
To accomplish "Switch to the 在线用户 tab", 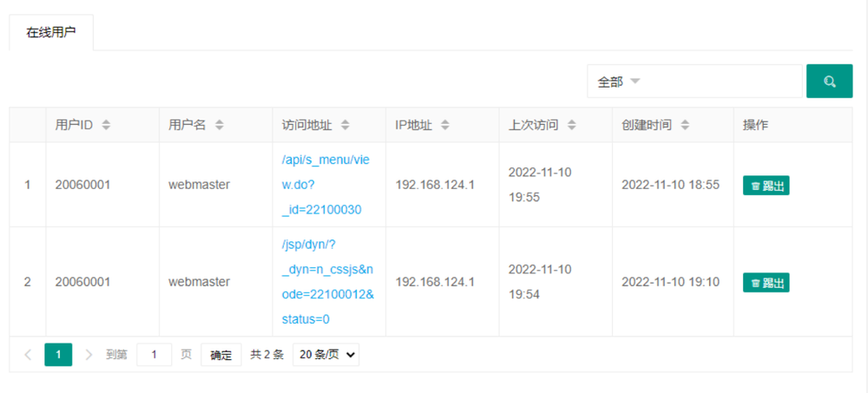I will click(x=51, y=32).
